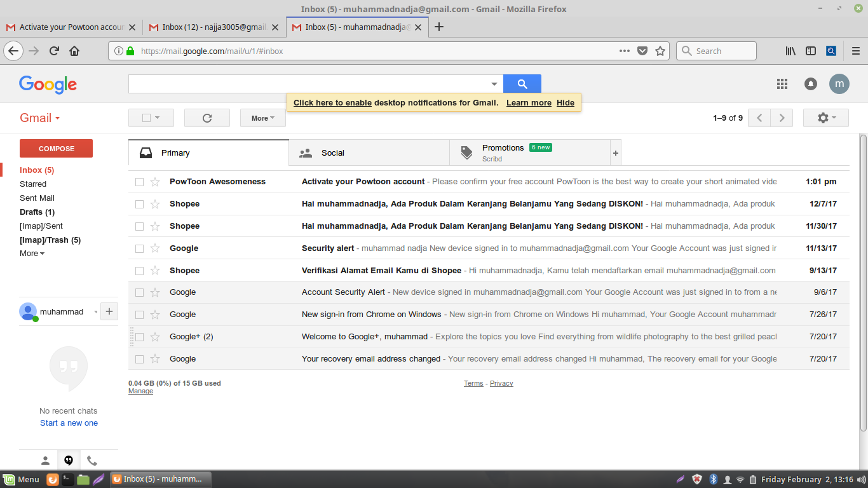This screenshot has width=868, height=488.
Task: Bookmark this page with the star icon
Action: (660, 51)
